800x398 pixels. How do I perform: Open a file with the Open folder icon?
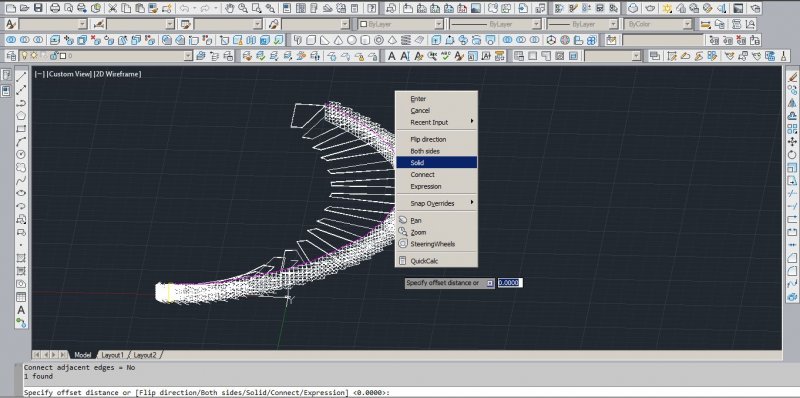pos(24,8)
